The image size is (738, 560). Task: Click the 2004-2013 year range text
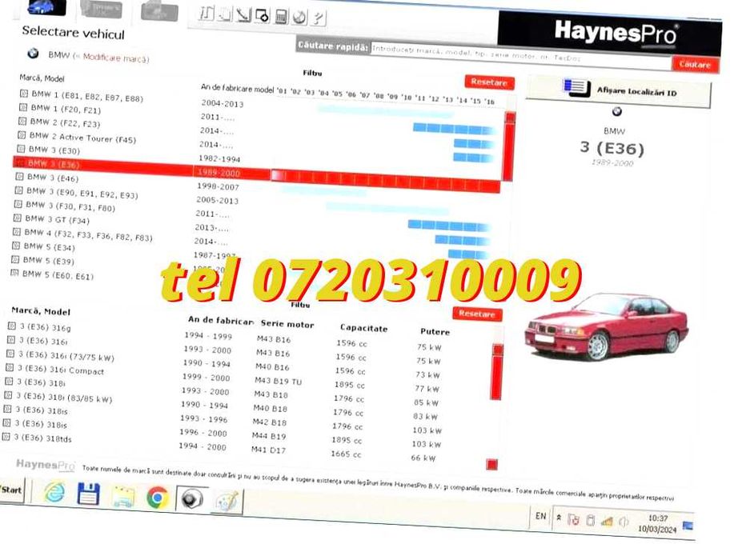223,103
